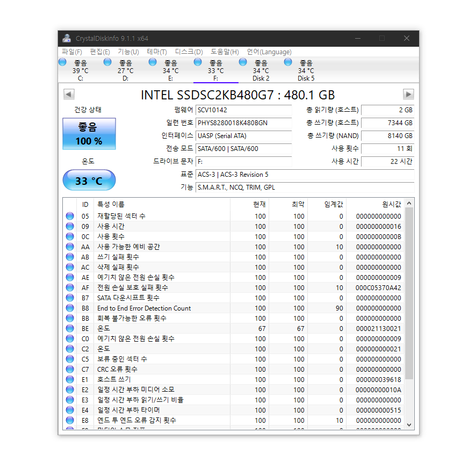Select the status orb for row 05
476x476 pixels.
pyautogui.click(x=70, y=216)
